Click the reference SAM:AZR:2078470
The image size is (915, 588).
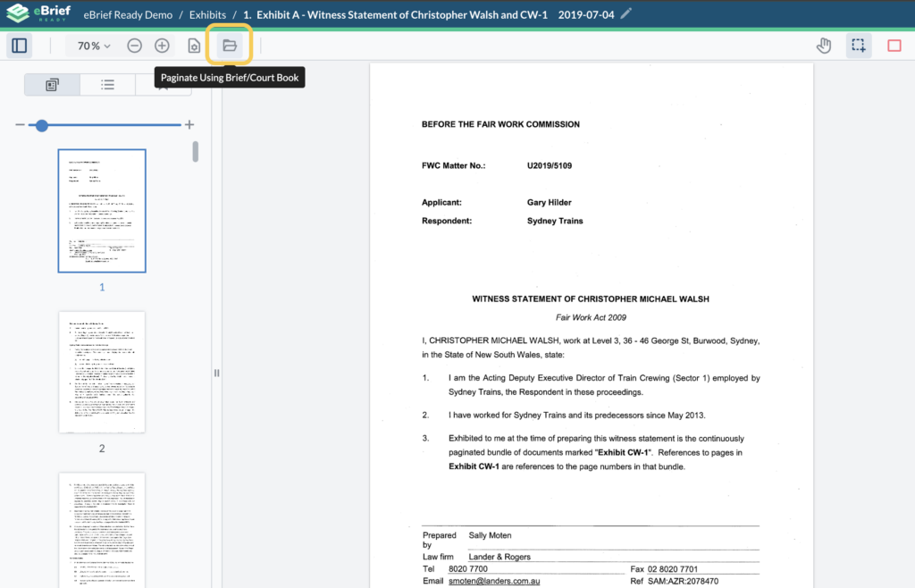[x=683, y=582]
